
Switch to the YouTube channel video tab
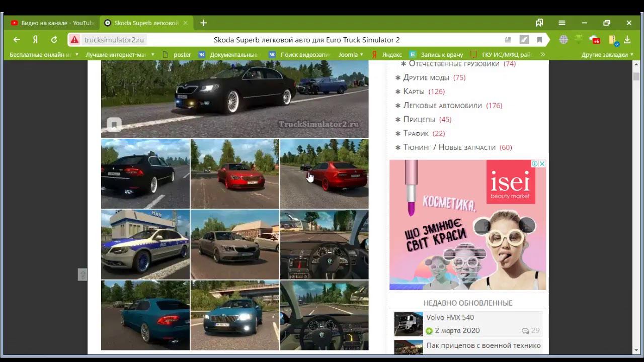[52, 23]
